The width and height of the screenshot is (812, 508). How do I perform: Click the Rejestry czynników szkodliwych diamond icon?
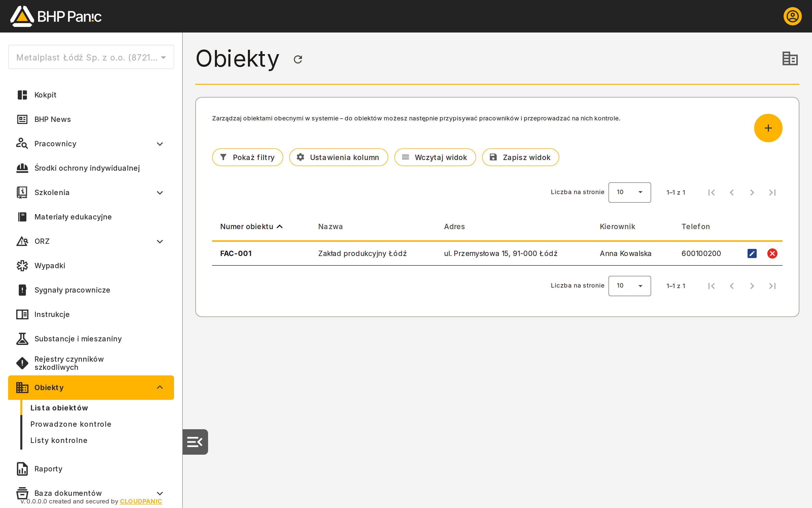point(22,363)
